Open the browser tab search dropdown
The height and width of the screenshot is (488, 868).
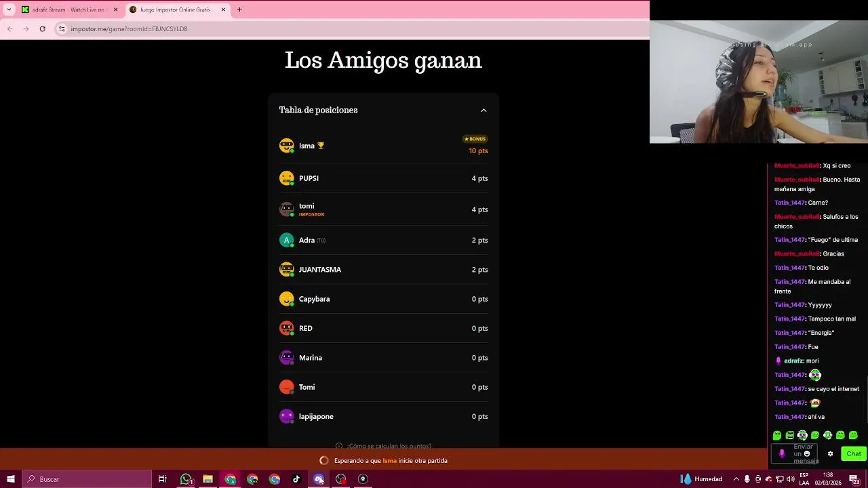pos(9,9)
